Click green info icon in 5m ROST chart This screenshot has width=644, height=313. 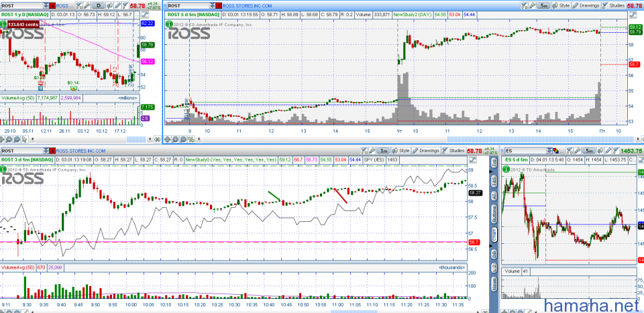(x=169, y=24)
